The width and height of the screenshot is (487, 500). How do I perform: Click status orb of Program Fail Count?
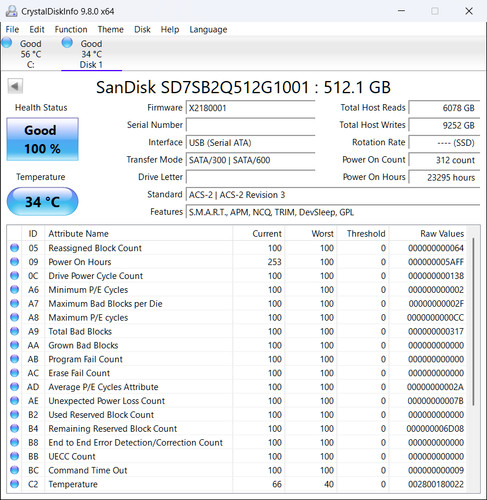14,359
